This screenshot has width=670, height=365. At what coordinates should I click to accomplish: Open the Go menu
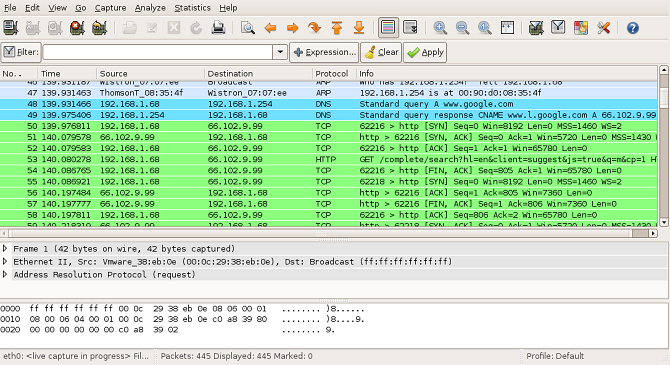pos(80,8)
